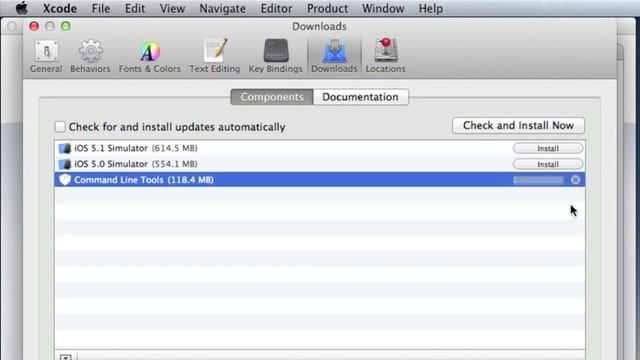This screenshot has height=360, width=640.
Task: Open the Product menu
Action: [x=327, y=8]
